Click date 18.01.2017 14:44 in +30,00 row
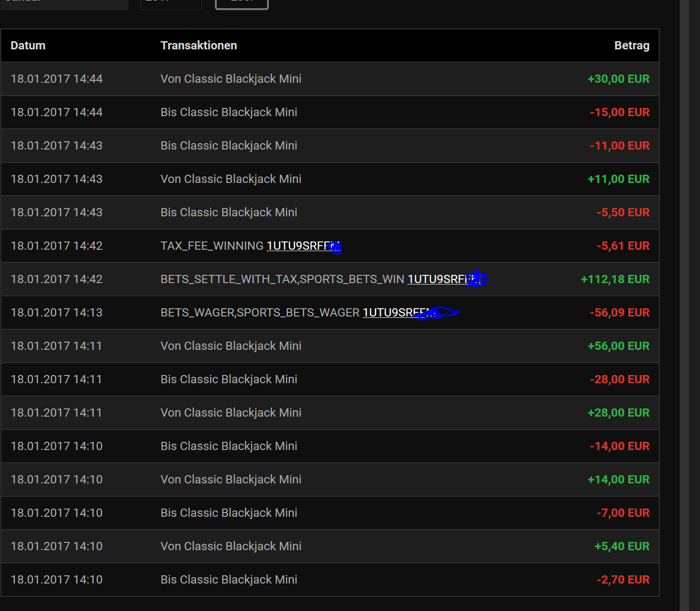Viewport: 700px width, 611px height. coord(57,79)
